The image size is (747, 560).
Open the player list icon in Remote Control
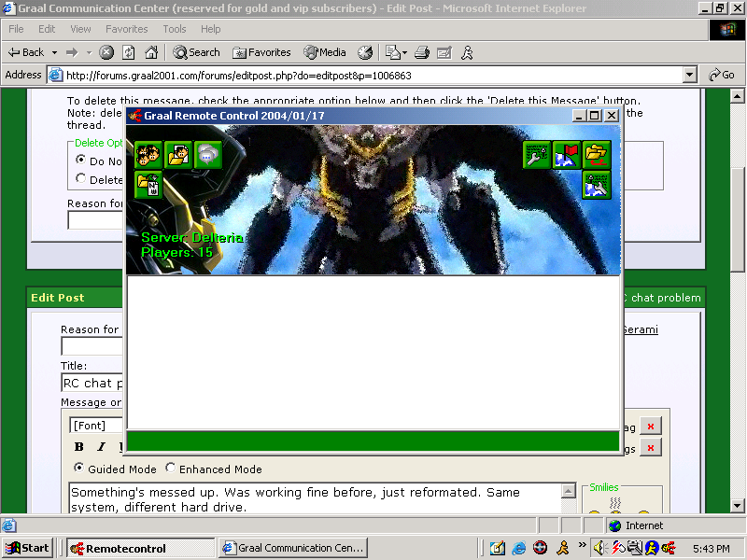[x=148, y=155]
